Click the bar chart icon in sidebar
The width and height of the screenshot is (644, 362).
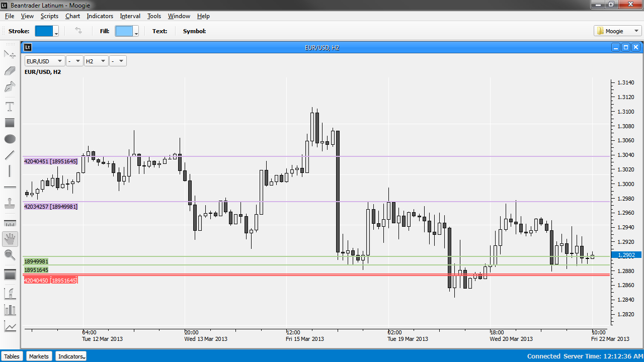click(x=10, y=310)
